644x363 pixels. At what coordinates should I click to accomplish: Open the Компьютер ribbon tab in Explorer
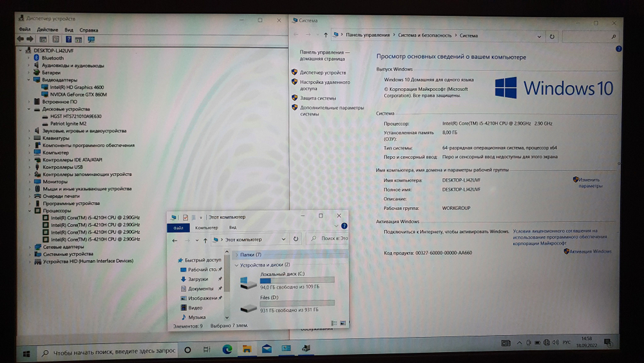pyautogui.click(x=206, y=228)
